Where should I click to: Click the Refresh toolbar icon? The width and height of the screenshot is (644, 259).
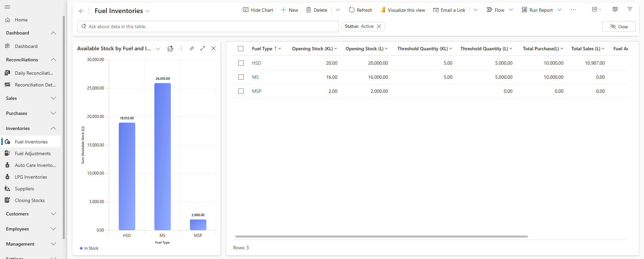[351, 10]
